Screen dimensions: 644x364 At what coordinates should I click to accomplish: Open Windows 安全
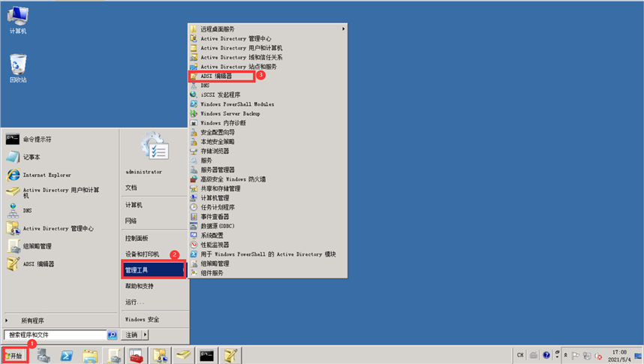coord(155,319)
